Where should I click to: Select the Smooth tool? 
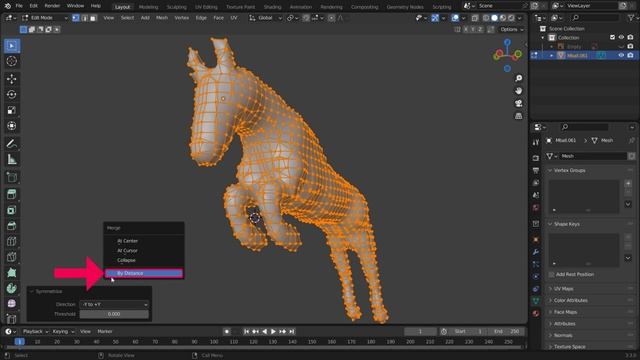coord(11,304)
